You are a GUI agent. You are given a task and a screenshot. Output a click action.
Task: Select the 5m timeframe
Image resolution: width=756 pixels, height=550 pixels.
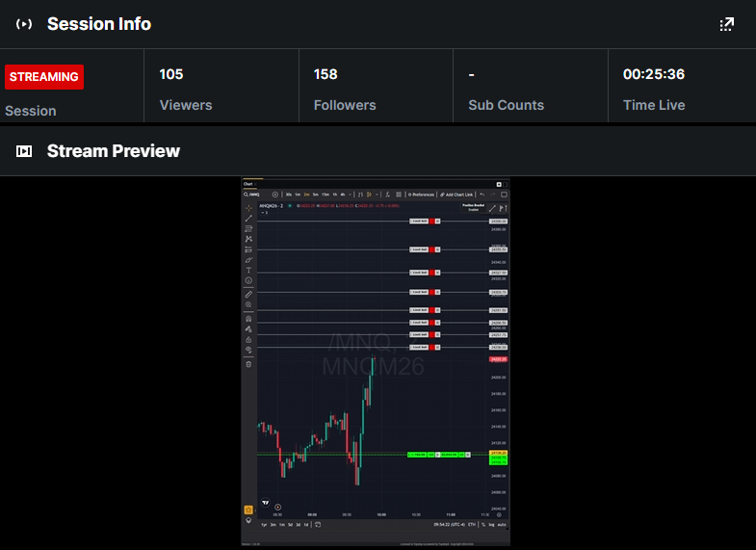[315, 195]
